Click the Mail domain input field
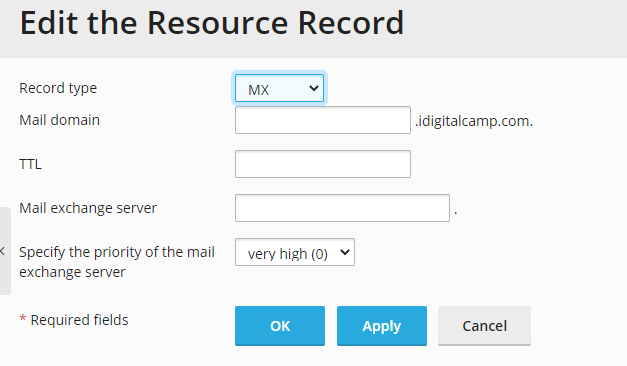 click(323, 120)
